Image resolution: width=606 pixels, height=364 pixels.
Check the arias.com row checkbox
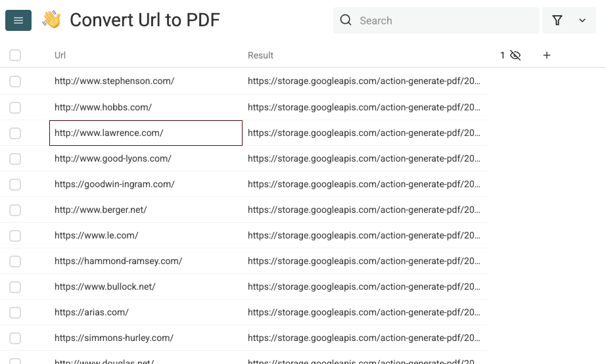tap(15, 313)
